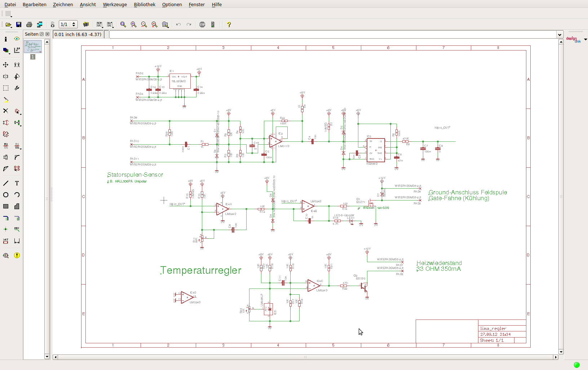Open the Bibliothek menu
This screenshot has height=370, width=588.
click(144, 4)
